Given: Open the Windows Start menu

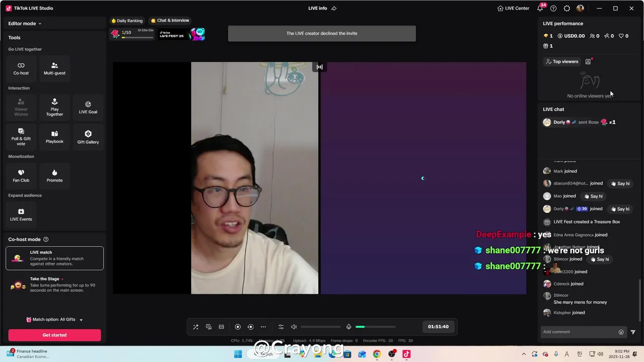Looking at the screenshot, I should click(x=238, y=354).
